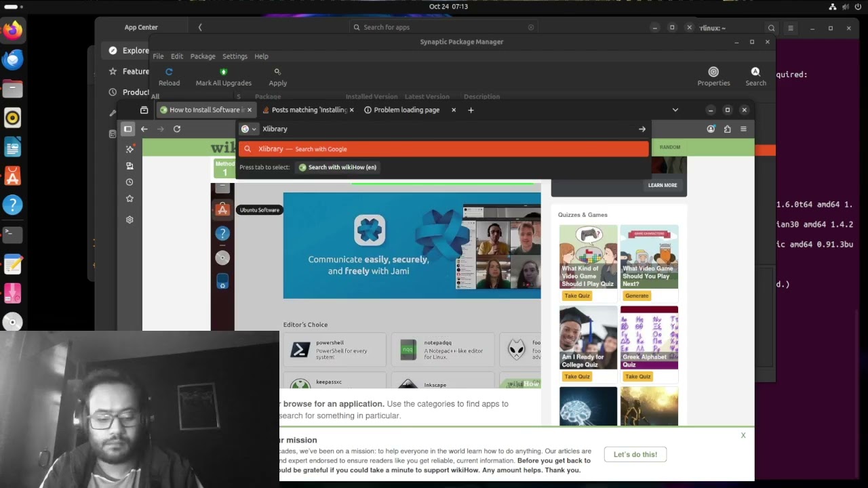Image resolution: width=868 pixels, height=488 pixels.
Task: Launch Thunderbird Mail from the dock
Action: (12, 60)
